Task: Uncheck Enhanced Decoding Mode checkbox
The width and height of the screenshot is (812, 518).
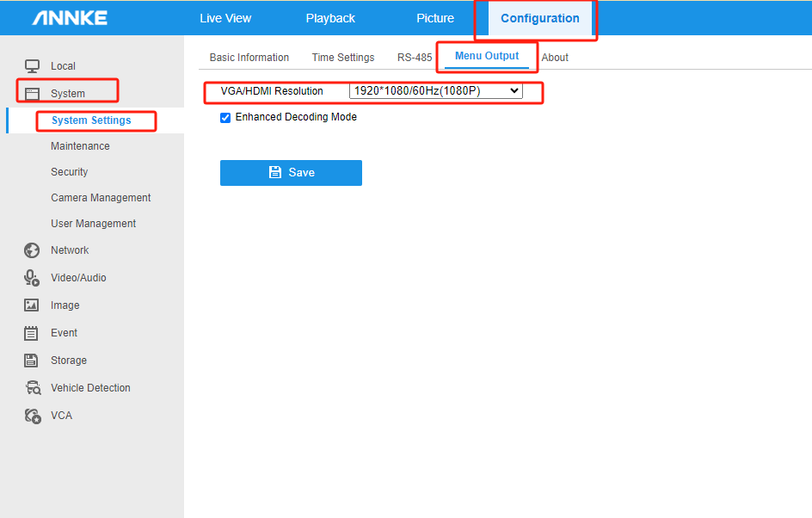Action: pyautogui.click(x=225, y=118)
